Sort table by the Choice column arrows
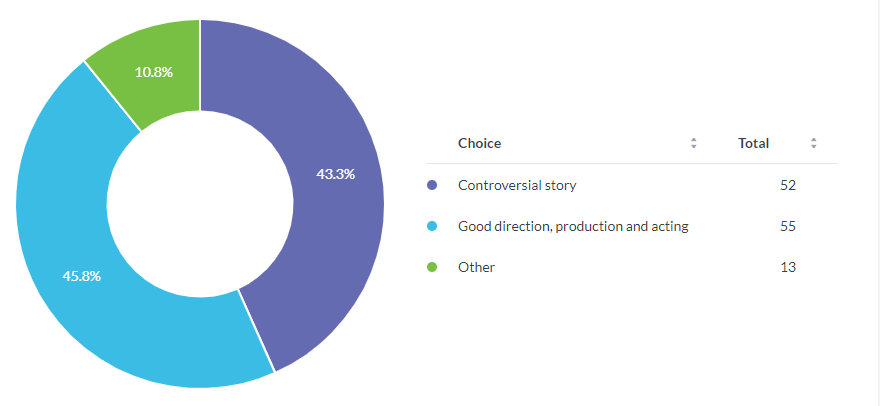The height and width of the screenshot is (406, 880). (x=694, y=143)
